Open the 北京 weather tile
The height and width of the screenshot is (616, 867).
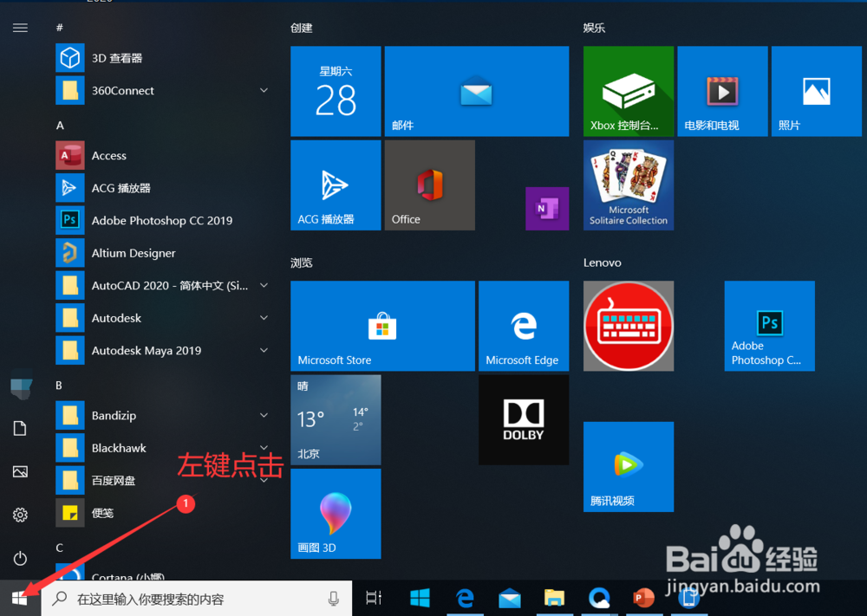(336, 420)
